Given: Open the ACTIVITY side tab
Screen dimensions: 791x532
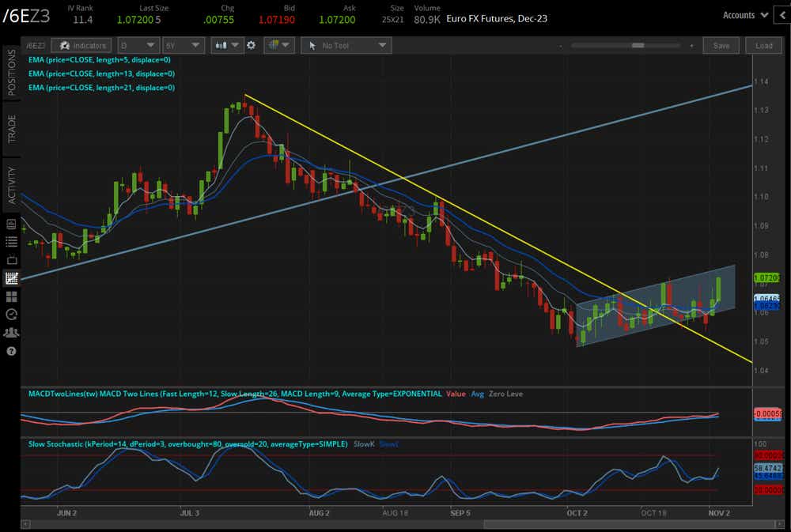Looking at the screenshot, I should tap(11, 185).
